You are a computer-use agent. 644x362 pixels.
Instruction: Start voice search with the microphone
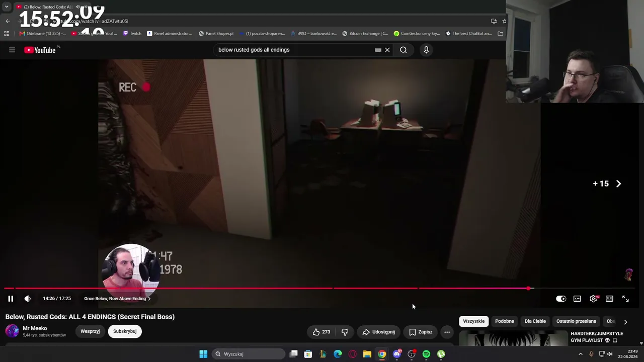click(x=426, y=50)
